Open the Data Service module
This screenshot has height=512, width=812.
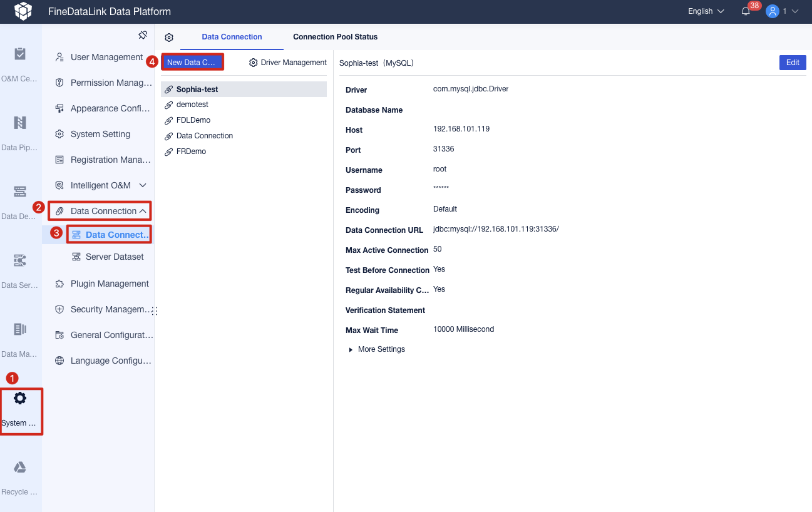coord(21,266)
